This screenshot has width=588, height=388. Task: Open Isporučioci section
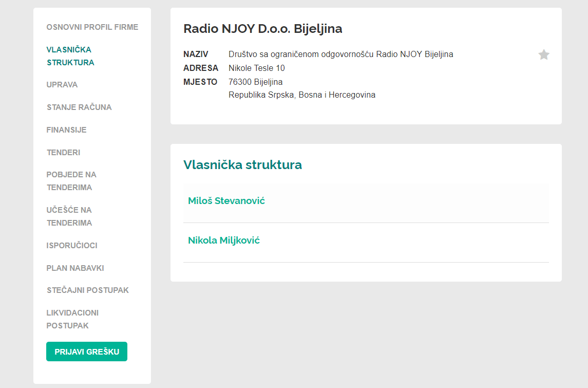[x=72, y=246]
